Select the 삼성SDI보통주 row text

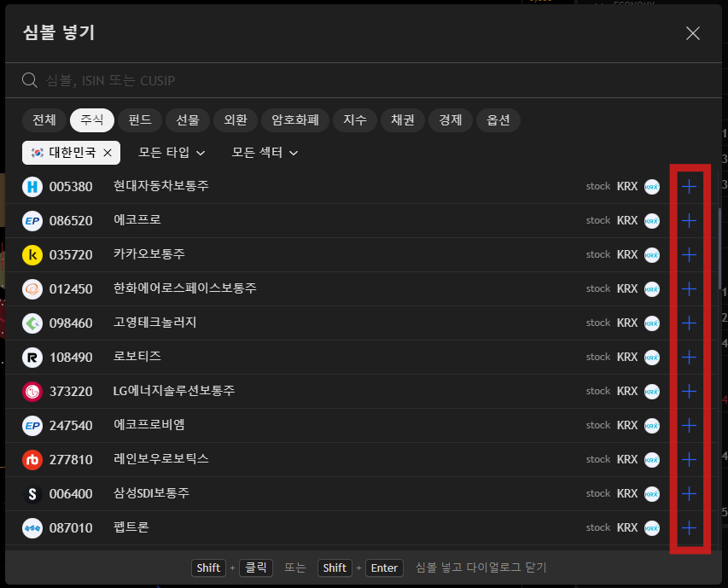[151, 493]
